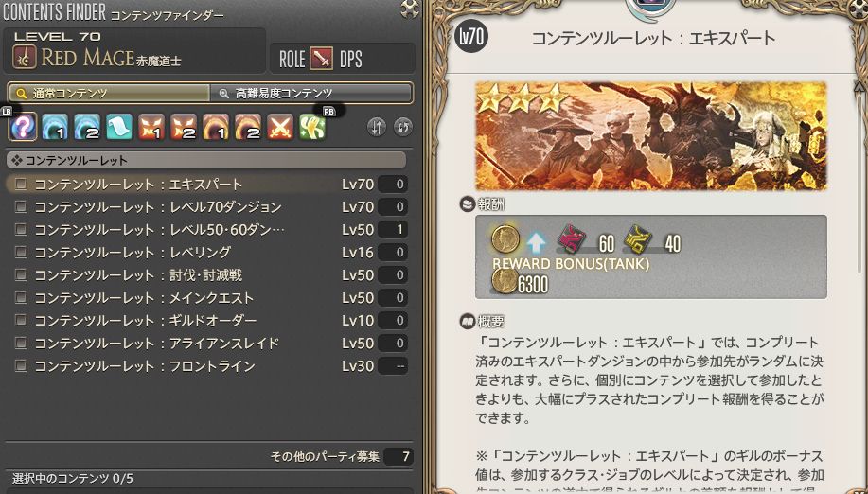
Task: Check コンテンツルーレット：エキスパート checkbox
Action: 21,184
